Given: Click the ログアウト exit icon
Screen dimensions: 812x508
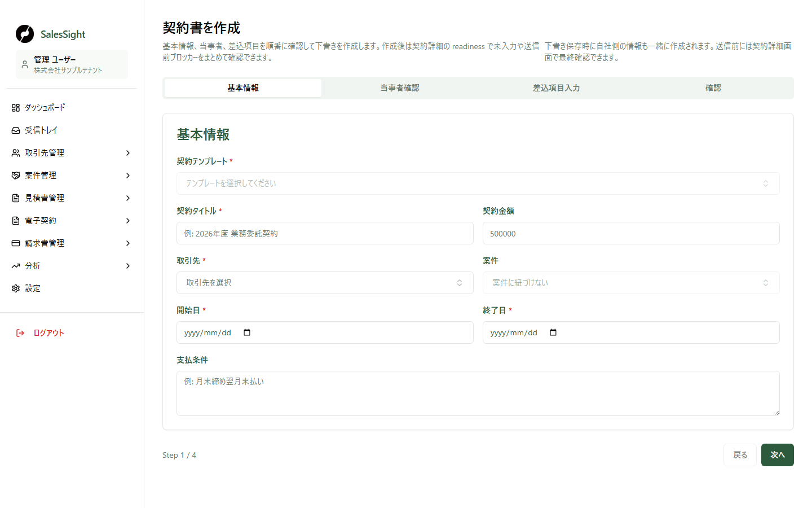Looking at the screenshot, I should pos(20,333).
